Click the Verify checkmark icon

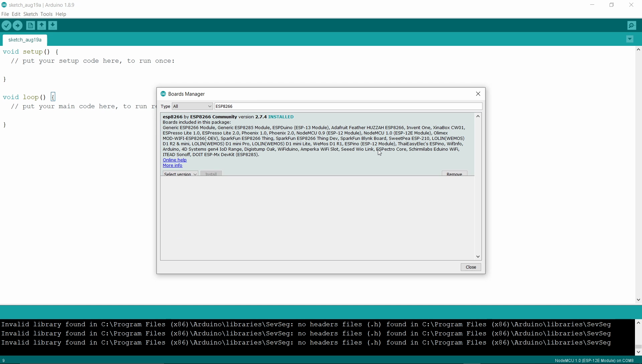[7, 26]
